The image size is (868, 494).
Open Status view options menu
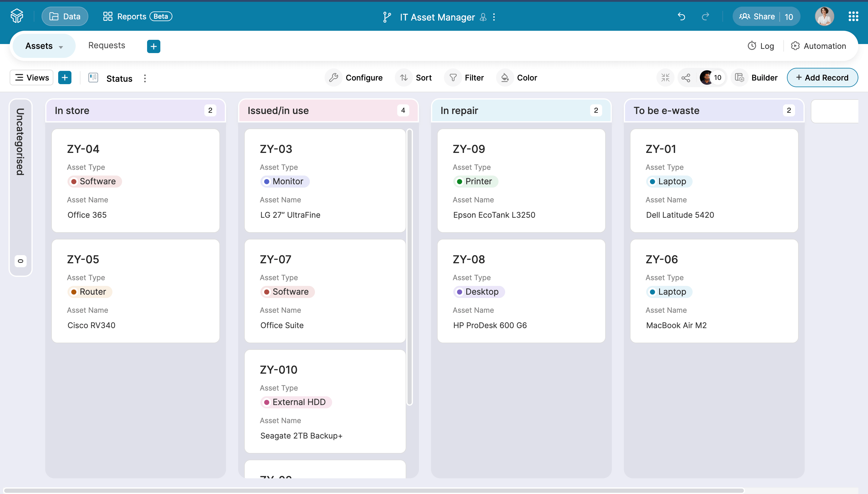pyautogui.click(x=145, y=78)
